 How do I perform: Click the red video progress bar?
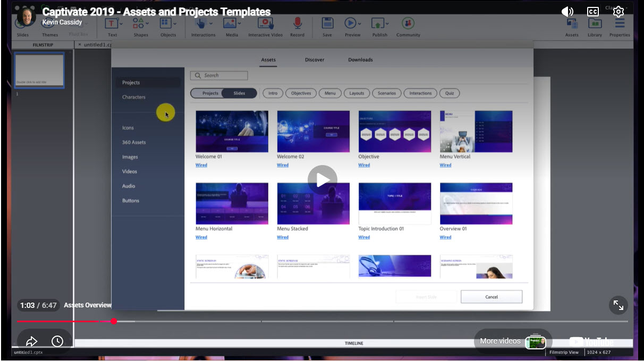58,321
